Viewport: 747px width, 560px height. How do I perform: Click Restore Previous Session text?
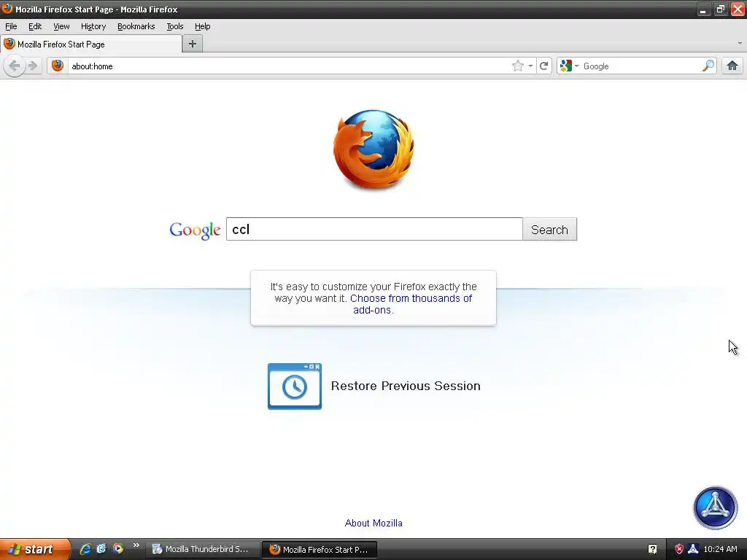tap(406, 386)
